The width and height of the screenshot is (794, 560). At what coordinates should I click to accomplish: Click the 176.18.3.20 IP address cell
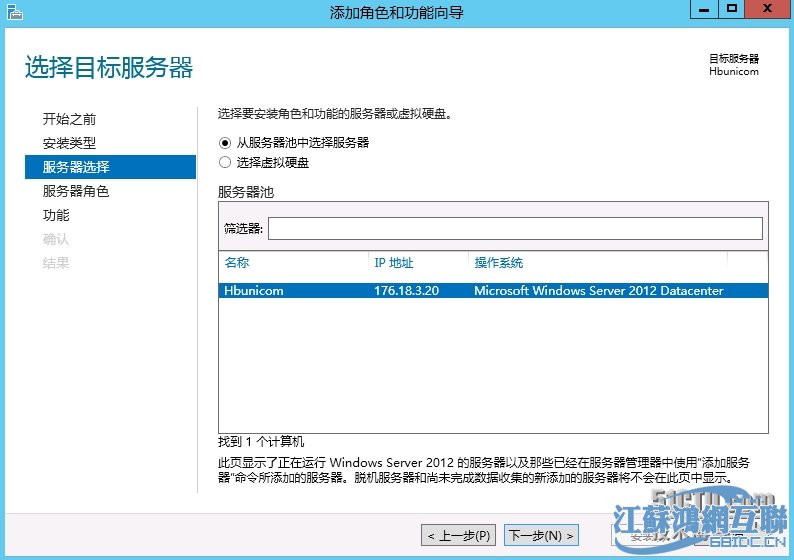tap(406, 291)
